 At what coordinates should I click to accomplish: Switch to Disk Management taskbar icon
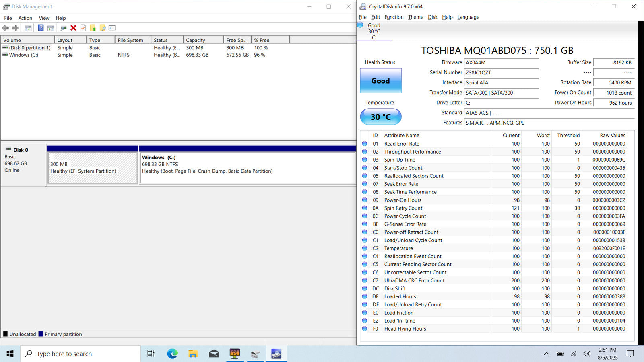click(255, 354)
